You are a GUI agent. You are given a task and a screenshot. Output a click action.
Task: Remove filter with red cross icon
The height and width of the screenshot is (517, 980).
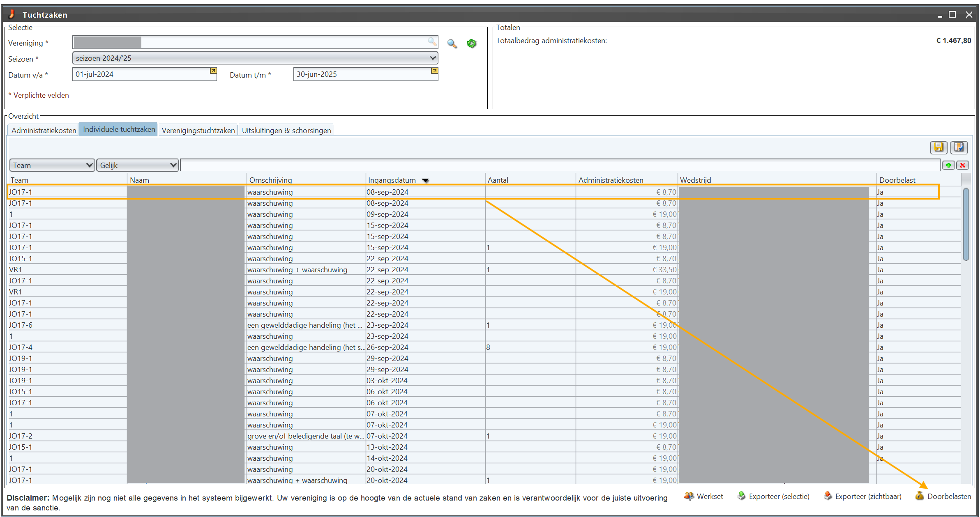click(x=963, y=165)
